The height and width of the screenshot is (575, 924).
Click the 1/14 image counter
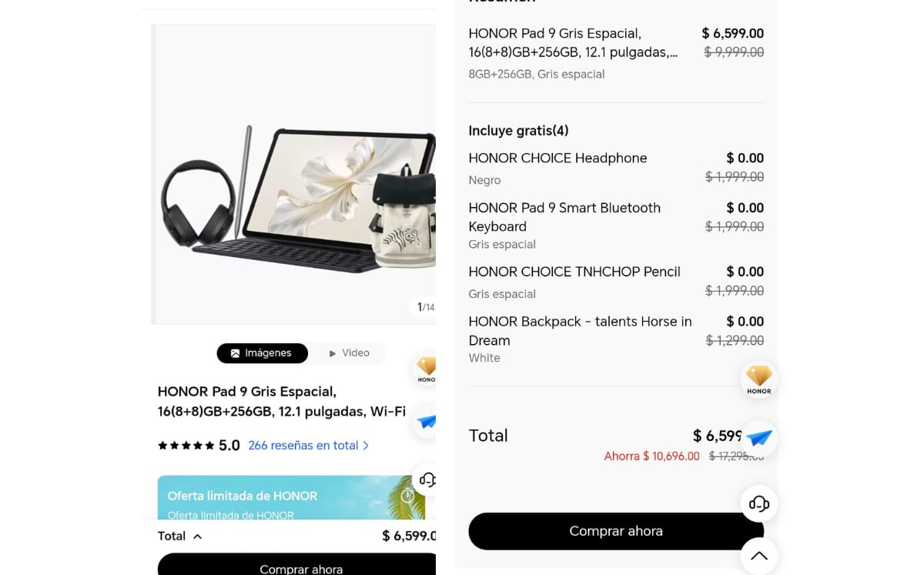(425, 307)
